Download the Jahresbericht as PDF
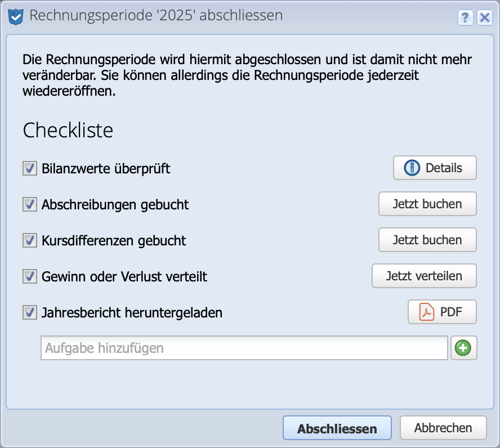Image resolution: width=500 pixels, height=448 pixels. 442,312
